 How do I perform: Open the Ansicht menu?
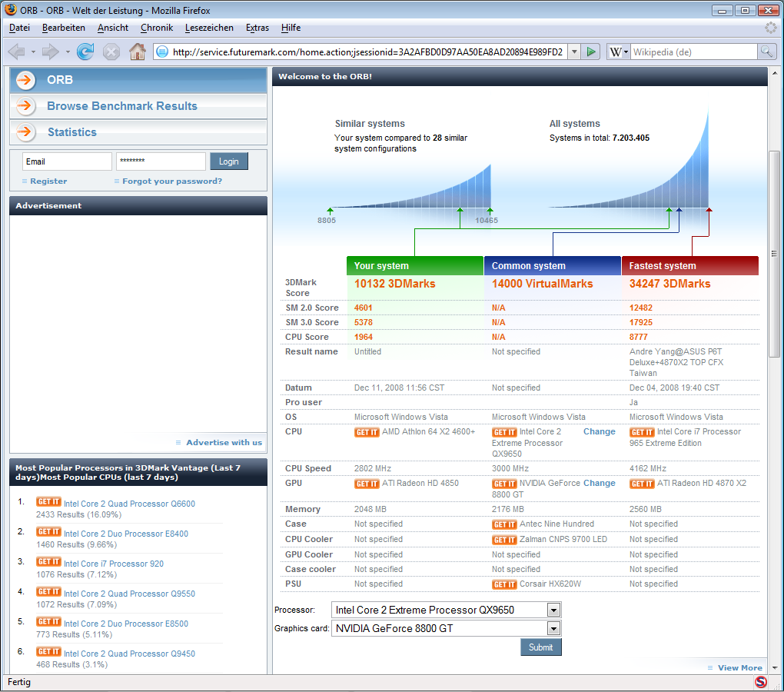tap(113, 28)
